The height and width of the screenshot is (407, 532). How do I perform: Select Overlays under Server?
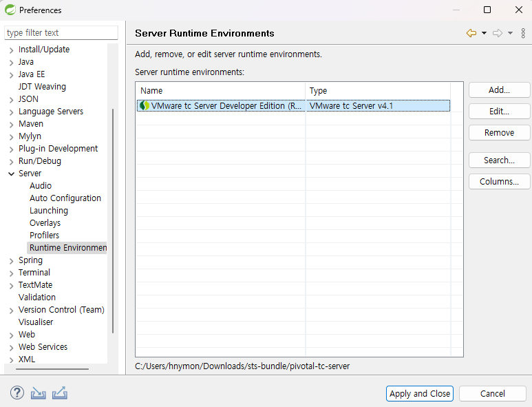pos(45,222)
